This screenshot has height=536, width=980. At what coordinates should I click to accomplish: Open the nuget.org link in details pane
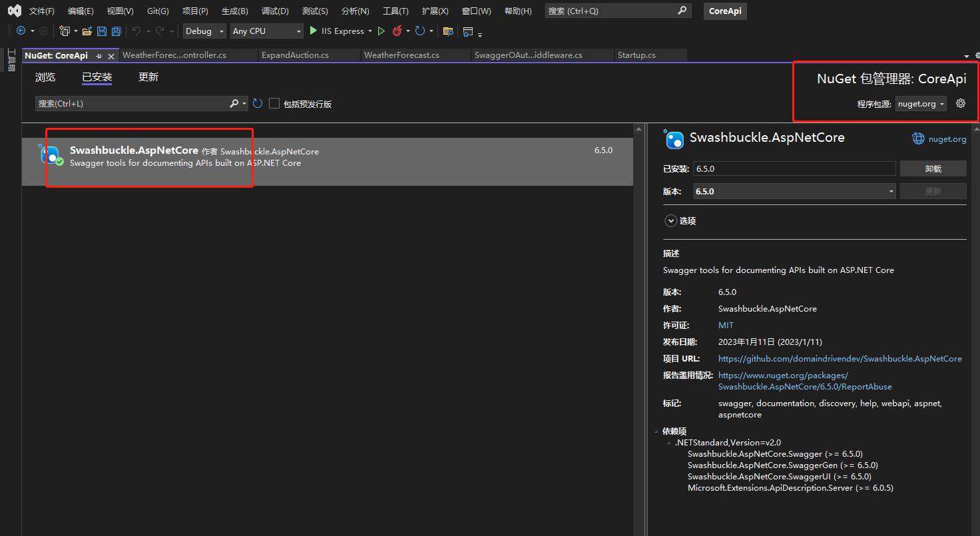(947, 138)
